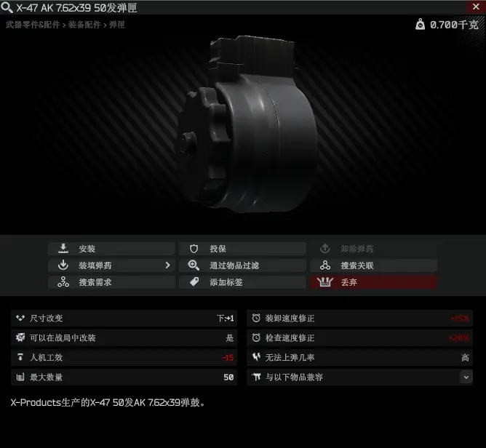
Task: Select the 搜索需求 menu entry
Action: pos(111,282)
